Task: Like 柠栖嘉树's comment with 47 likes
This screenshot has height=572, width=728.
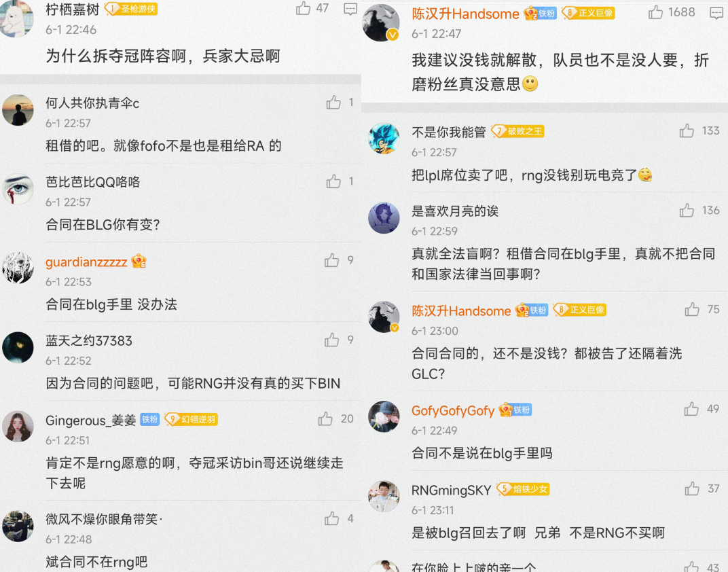Action: [x=303, y=8]
